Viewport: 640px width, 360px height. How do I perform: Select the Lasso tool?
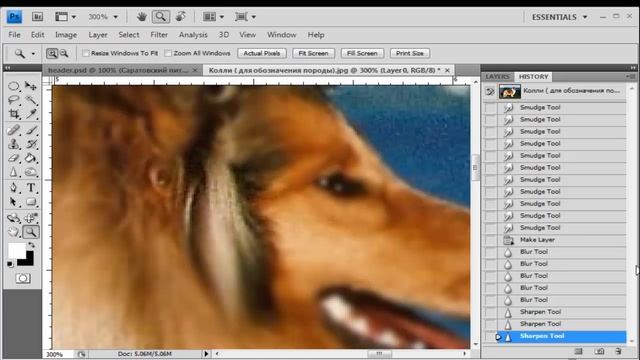point(14,100)
